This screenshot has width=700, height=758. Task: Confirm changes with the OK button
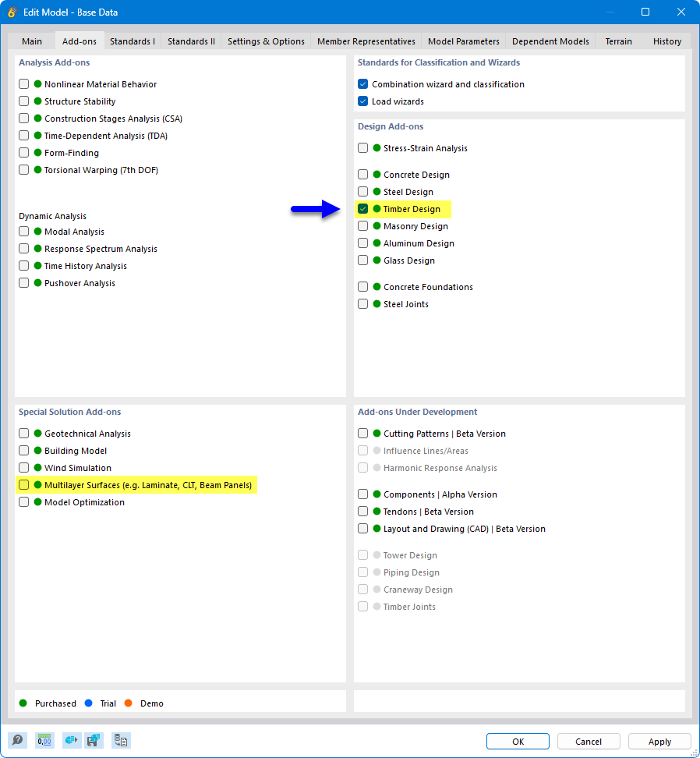pos(517,741)
